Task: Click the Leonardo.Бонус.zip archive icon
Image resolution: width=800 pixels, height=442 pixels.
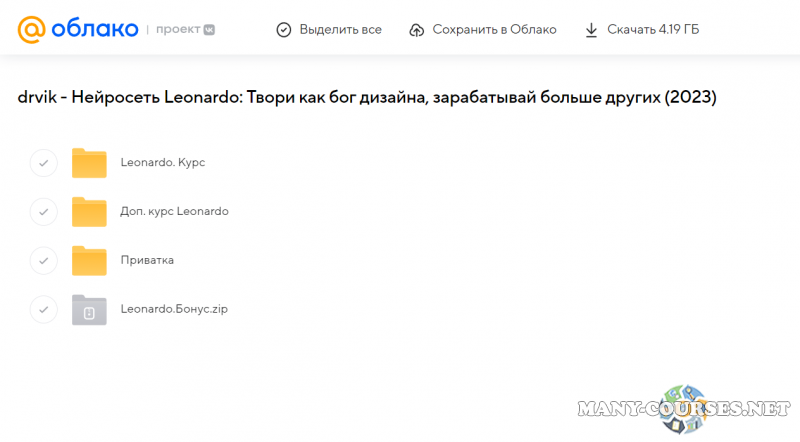Action: tap(89, 309)
